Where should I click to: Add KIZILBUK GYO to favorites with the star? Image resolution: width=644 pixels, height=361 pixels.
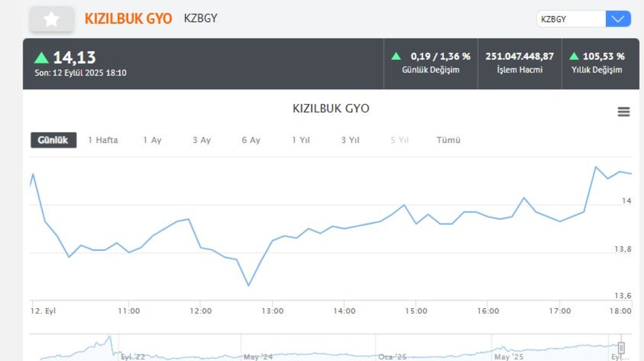pyautogui.click(x=52, y=19)
